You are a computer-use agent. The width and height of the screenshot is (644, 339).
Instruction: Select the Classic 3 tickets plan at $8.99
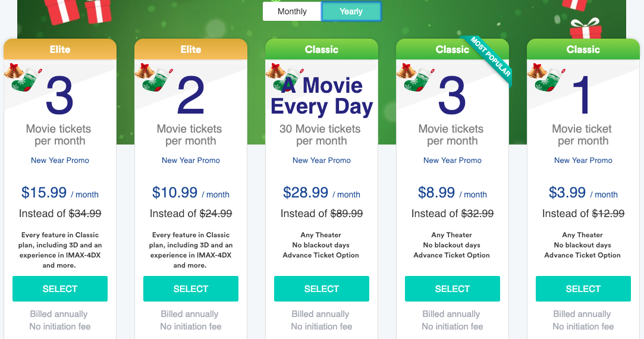pyautogui.click(x=453, y=289)
